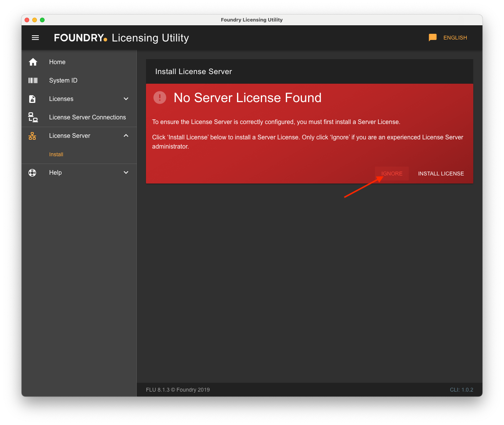
Task: Collapse the License Server section
Action: click(126, 136)
